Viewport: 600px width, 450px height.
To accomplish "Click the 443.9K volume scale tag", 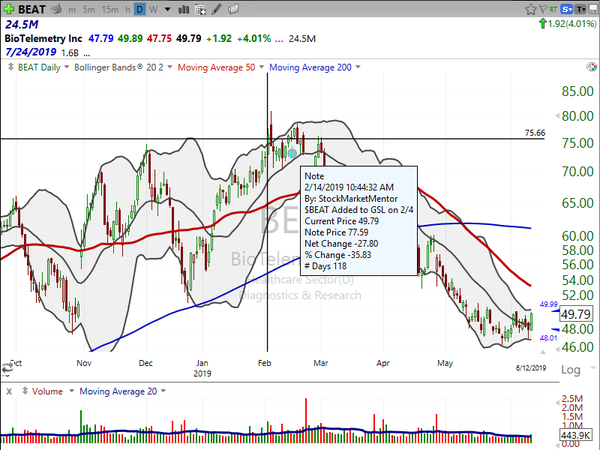I will click(575, 435).
